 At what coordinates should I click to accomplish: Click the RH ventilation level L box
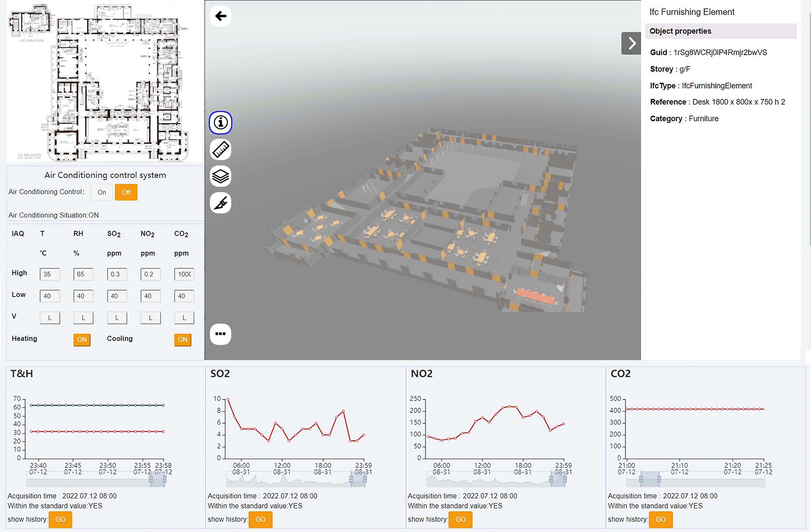tap(83, 318)
